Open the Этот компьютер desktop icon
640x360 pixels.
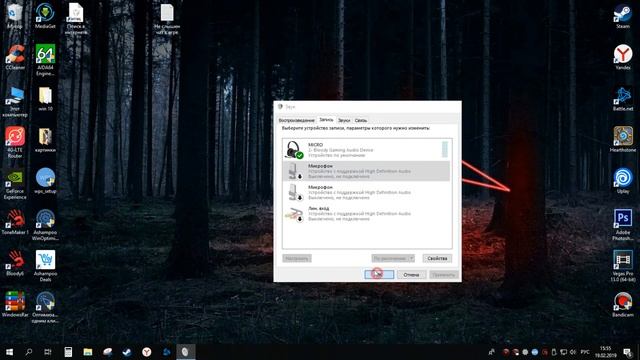(x=15, y=102)
